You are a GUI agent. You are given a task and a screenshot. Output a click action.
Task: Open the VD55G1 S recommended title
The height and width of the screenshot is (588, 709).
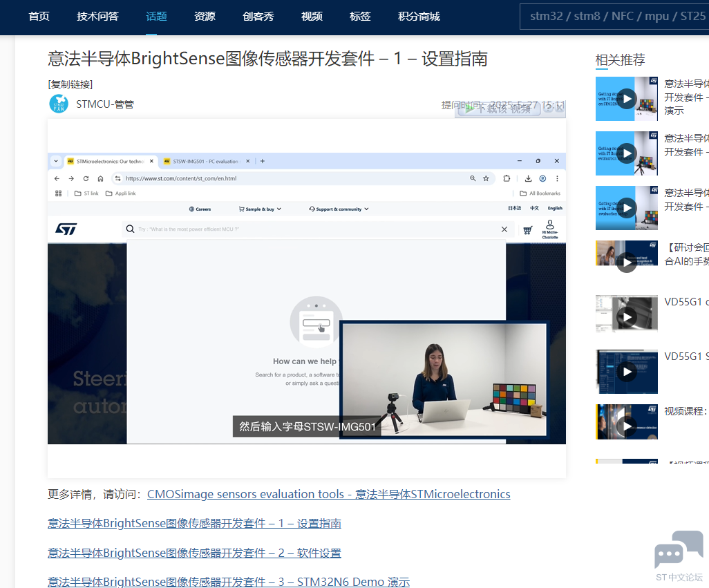tap(686, 357)
